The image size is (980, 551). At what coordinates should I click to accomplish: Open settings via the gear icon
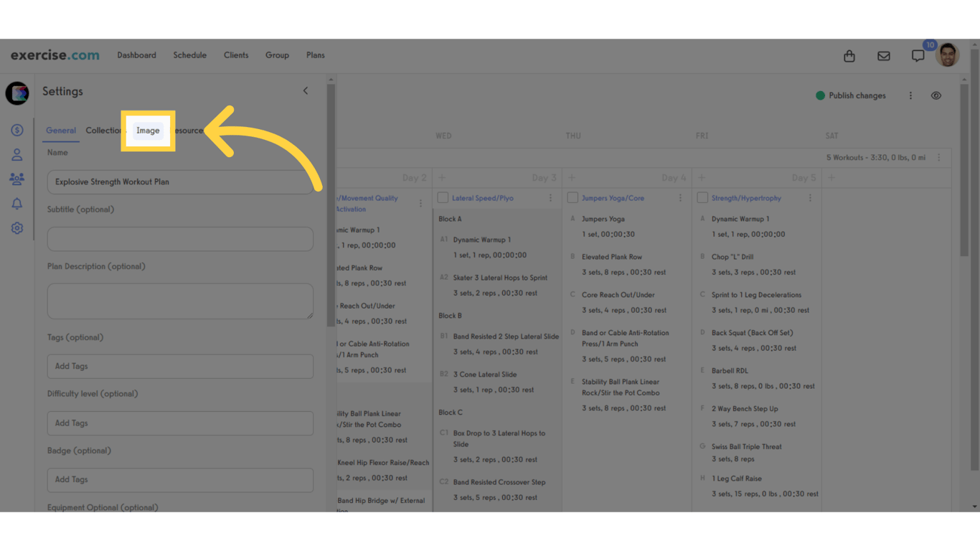pyautogui.click(x=17, y=227)
